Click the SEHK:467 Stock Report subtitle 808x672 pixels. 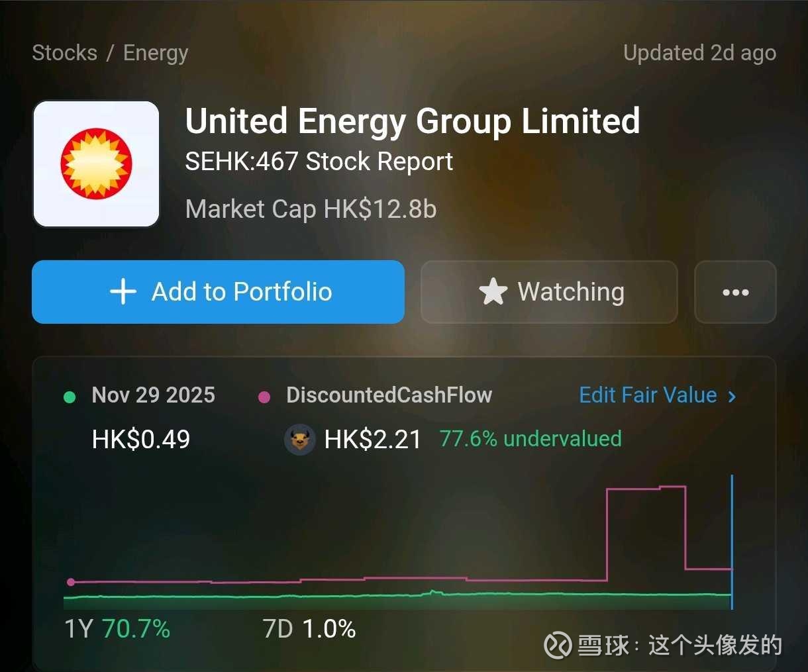(x=319, y=162)
